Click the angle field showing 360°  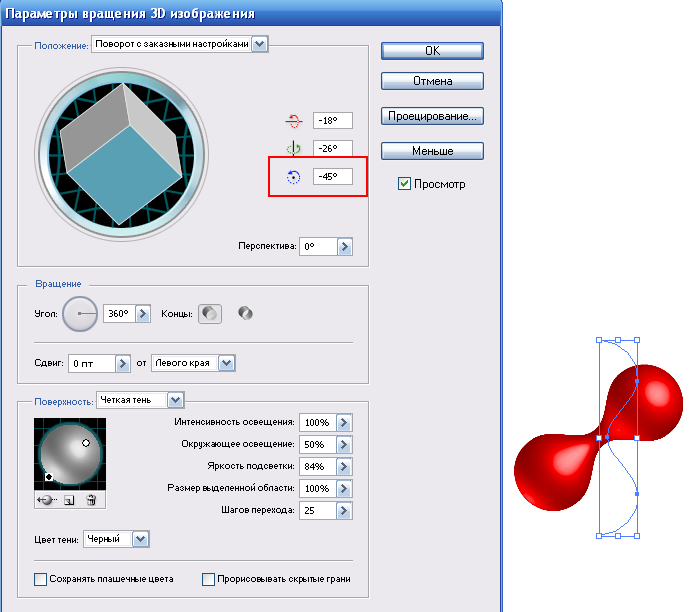point(119,314)
